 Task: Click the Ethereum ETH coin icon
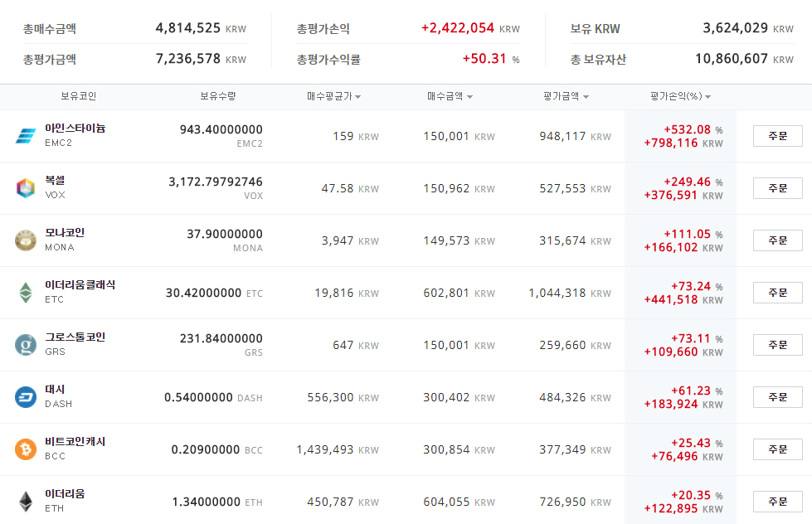click(x=26, y=501)
